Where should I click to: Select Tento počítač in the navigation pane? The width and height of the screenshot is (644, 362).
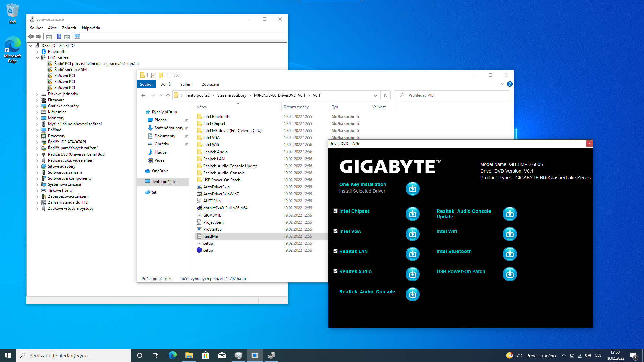pos(163,182)
